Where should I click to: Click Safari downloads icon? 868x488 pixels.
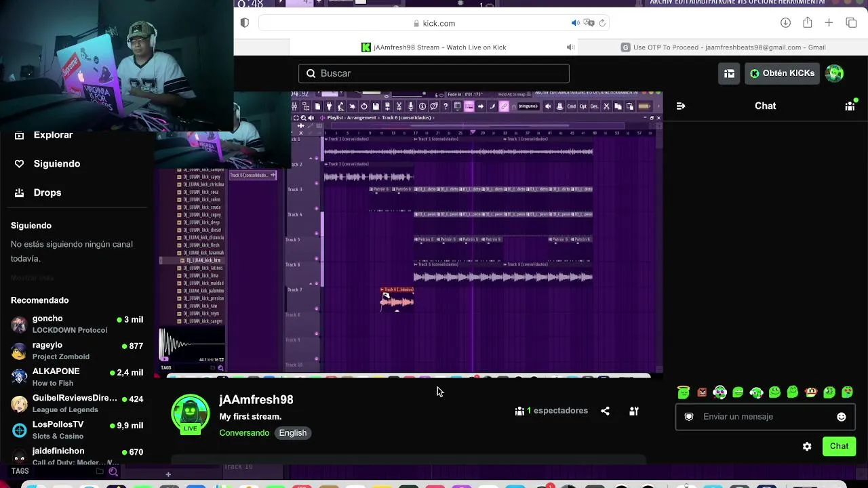785,23
